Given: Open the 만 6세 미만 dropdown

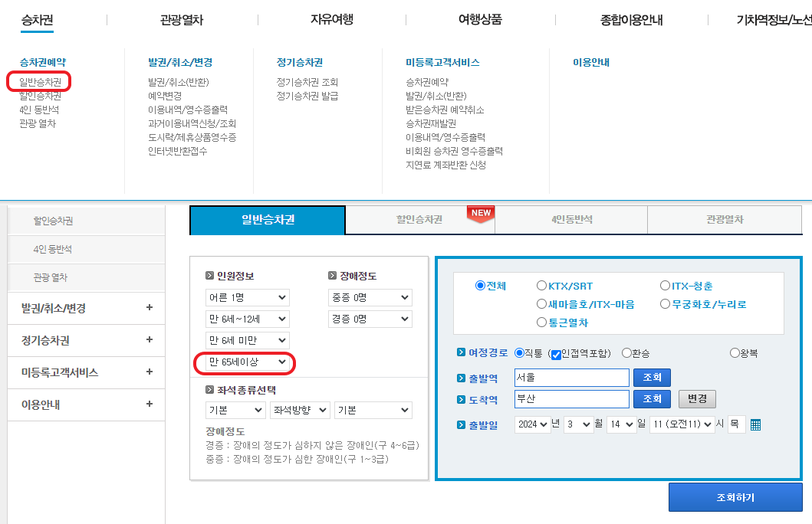Looking at the screenshot, I should (248, 340).
